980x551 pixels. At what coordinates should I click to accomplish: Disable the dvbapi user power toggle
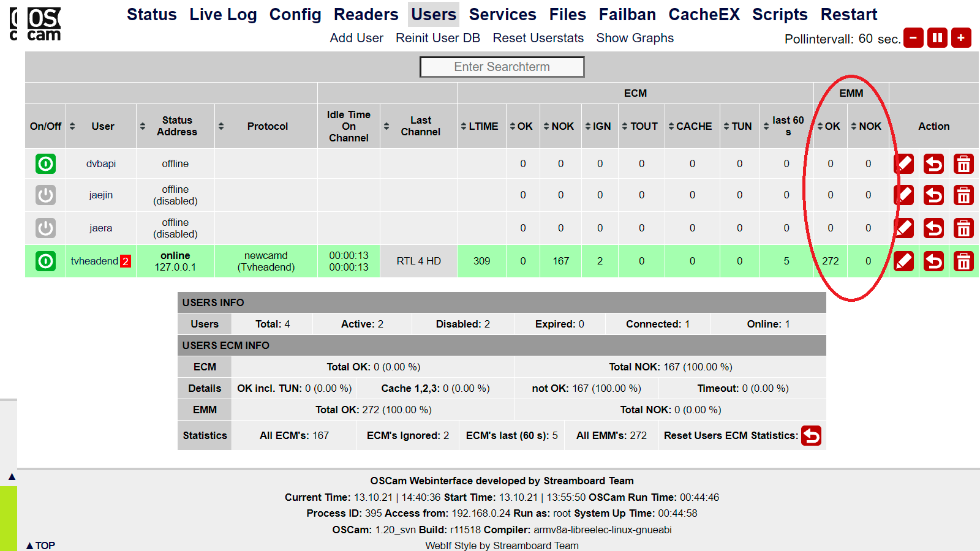coord(46,164)
